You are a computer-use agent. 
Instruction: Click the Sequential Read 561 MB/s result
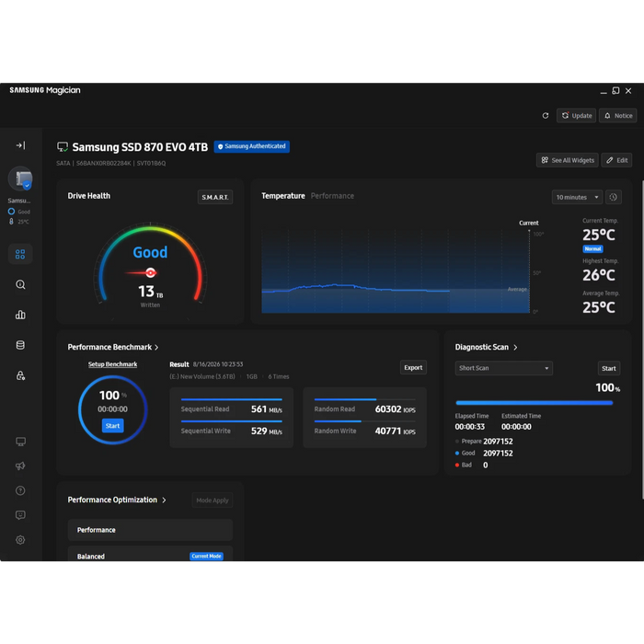[231, 407]
